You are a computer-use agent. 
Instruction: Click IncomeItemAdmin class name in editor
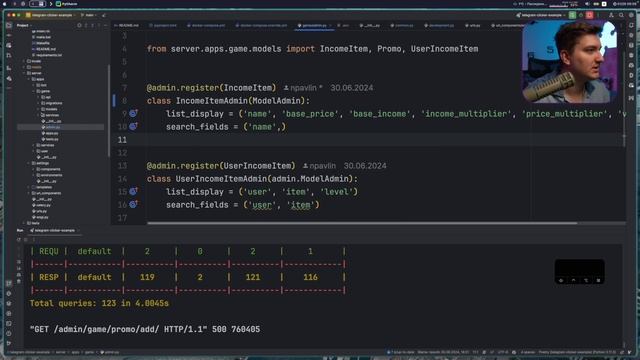coord(211,100)
